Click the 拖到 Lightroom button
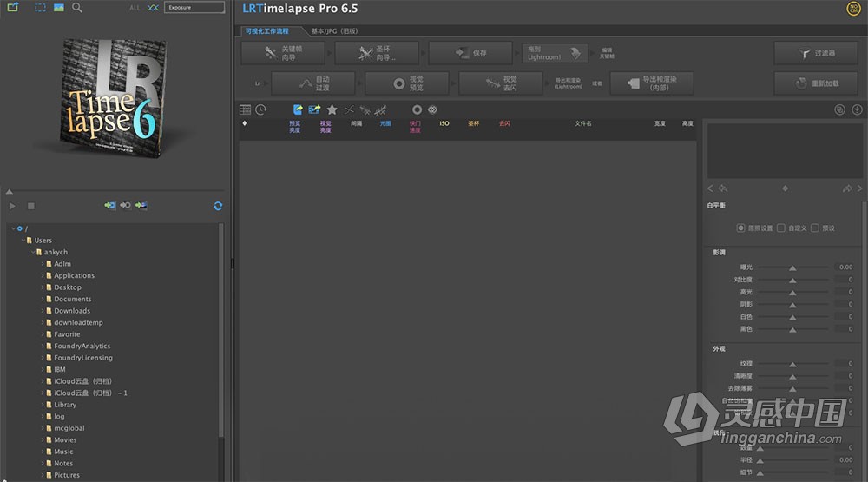The width and height of the screenshot is (868, 482). [556, 53]
